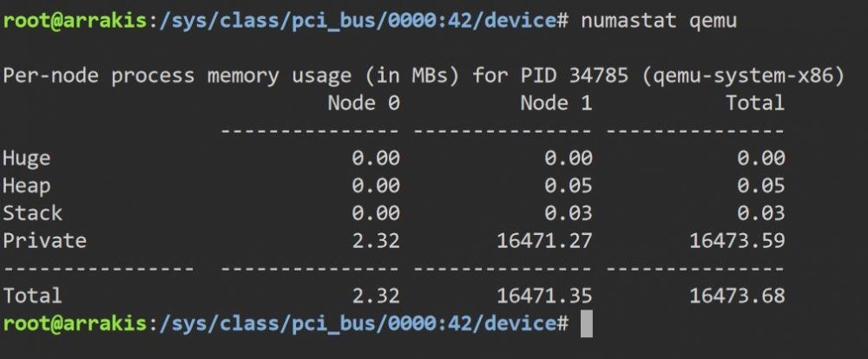Click the grand total value 16473.68

coord(737,296)
